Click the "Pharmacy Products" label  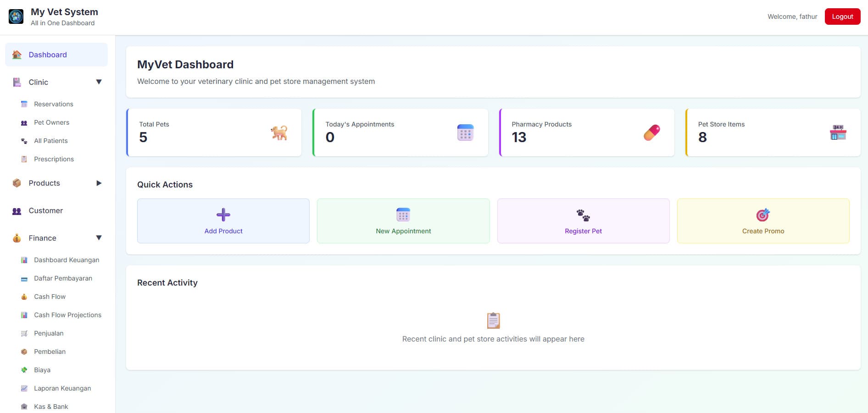click(542, 124)
